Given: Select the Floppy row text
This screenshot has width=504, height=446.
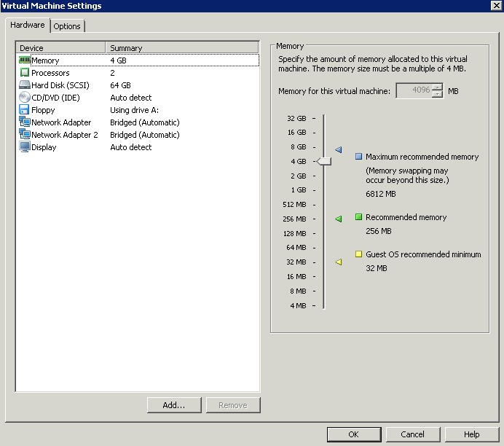Looking at the screenshot, I should click(43, 110).
